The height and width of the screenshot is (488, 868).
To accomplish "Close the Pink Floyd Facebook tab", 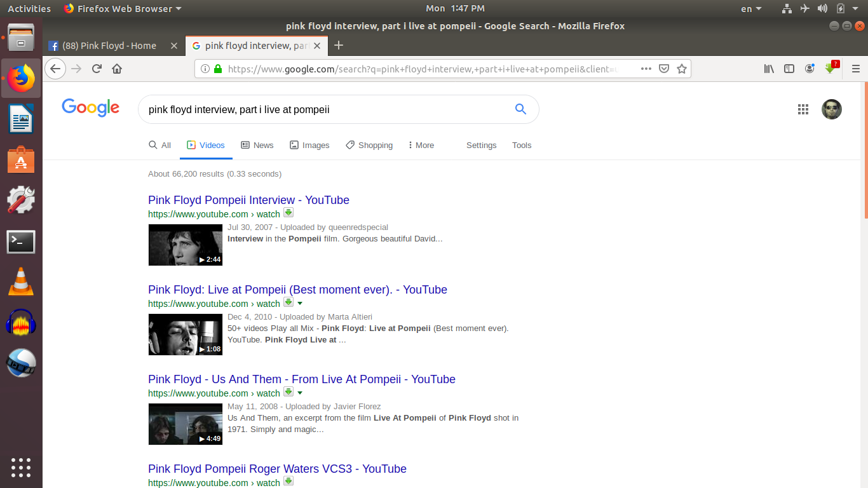I will point(174,46).
